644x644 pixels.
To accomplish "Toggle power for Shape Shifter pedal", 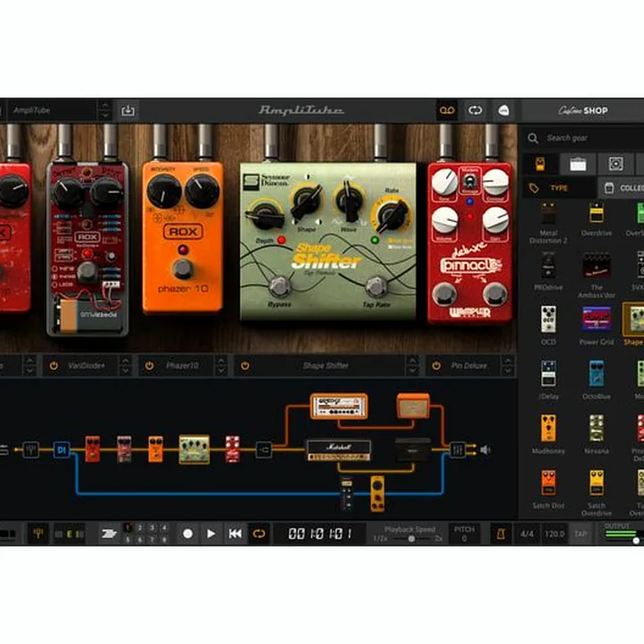I will (245, 366).
